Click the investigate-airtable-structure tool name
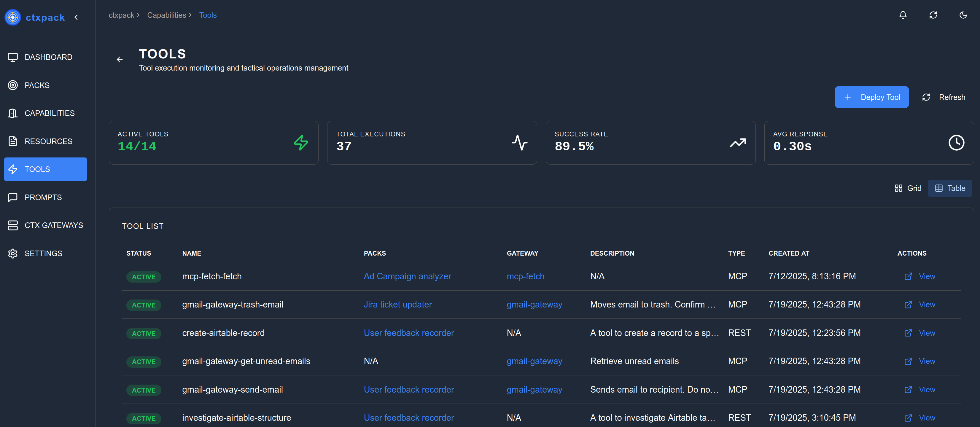Image resolution: width=980 pixels, height=427 pixels. (236, 418)
